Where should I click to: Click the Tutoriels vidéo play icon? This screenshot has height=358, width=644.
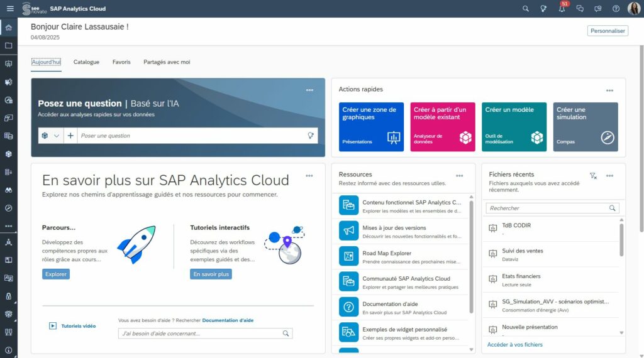(x=53, y=326)
